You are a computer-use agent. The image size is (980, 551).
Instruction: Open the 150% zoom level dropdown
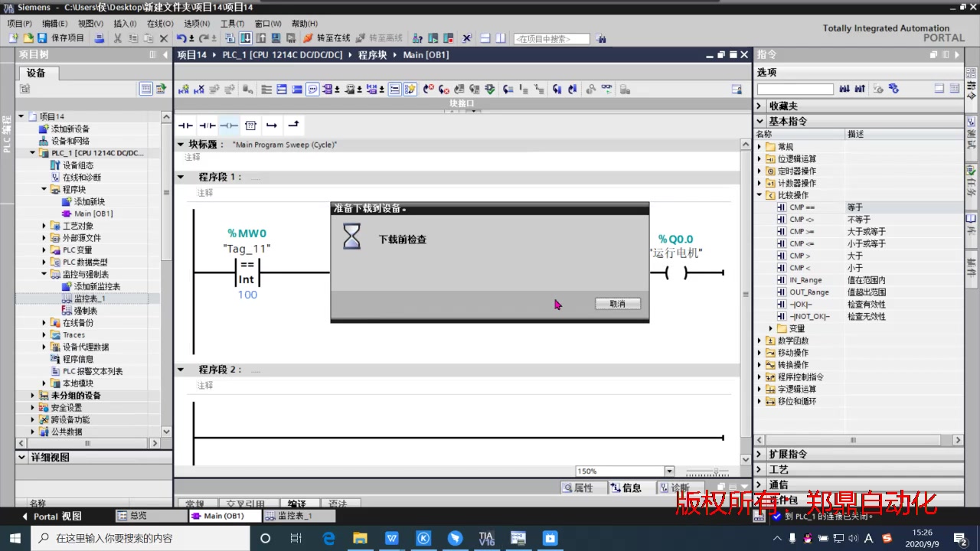pyautogui.click(x=670, y=471)
